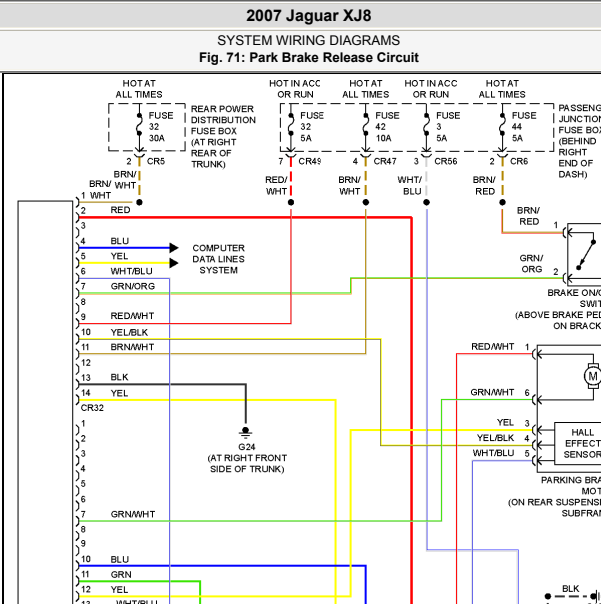
Task: Click the "YEL" label at pin 14
Action: click(x=119, y=393)
